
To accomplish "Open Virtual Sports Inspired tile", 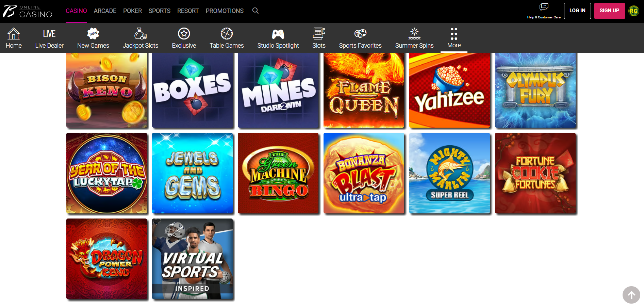I will coord(193,259).
